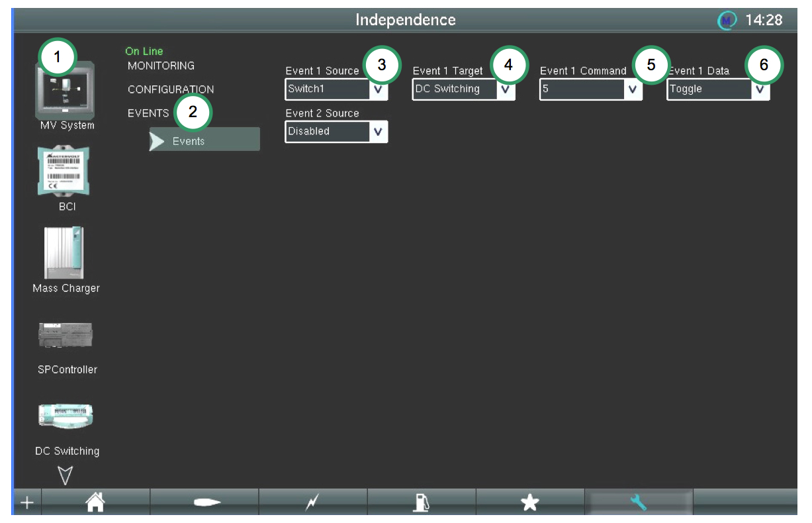Click the On Line status text
The width and height of the screenshot is (812, 523).
144,51
